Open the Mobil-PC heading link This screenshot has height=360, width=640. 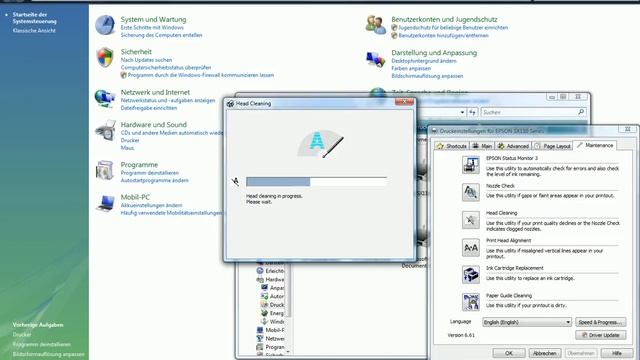tap(135, 197)
